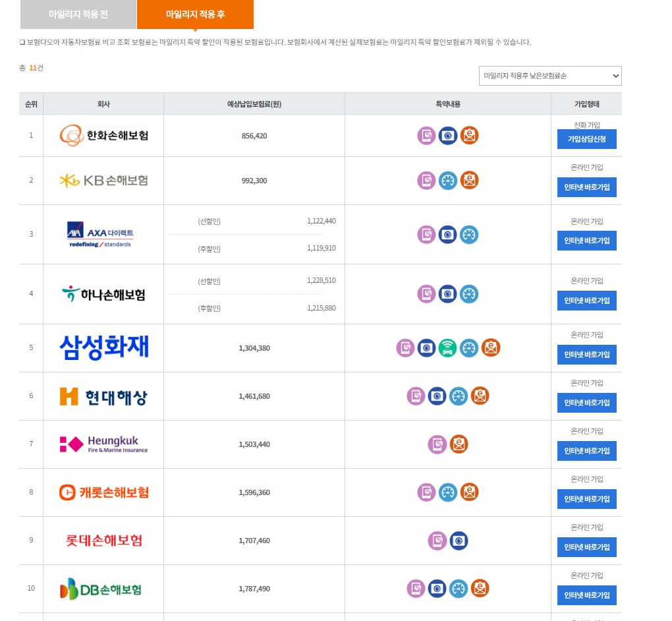Click the 예상납입보험료(원) column header
The width and height of the screenshot is (672, 621).
point(254,103)
